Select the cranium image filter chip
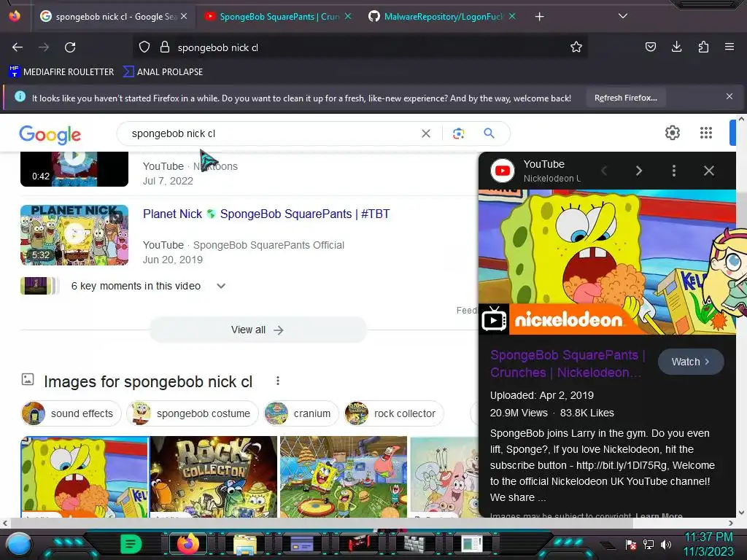The height and width of the screenshot is (560, 747). click(301, 413)
